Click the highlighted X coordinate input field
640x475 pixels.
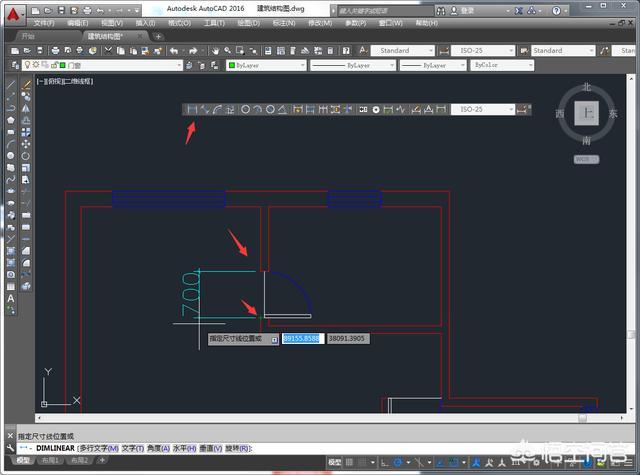303,338
